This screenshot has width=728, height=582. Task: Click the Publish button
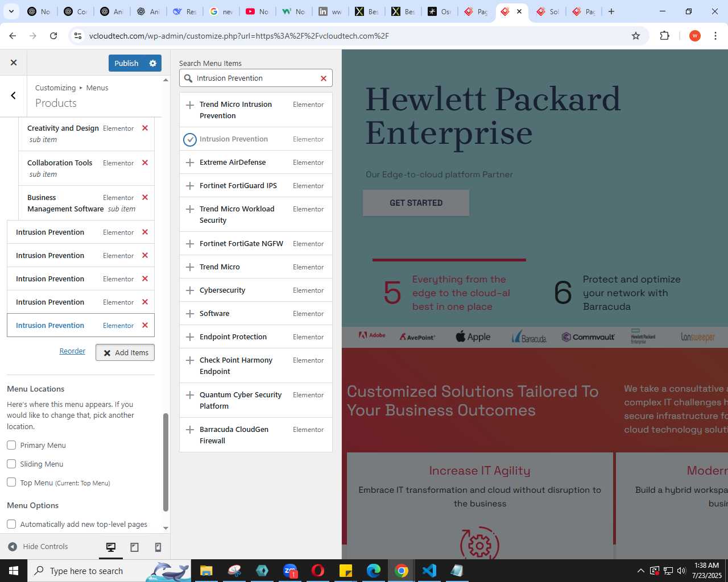click(x=126, y=63)
